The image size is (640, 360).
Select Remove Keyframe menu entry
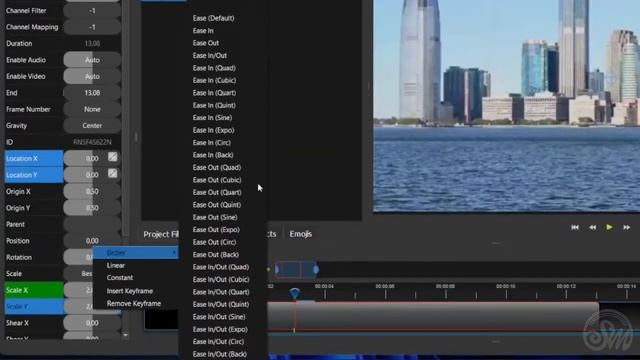coord(133,304)
